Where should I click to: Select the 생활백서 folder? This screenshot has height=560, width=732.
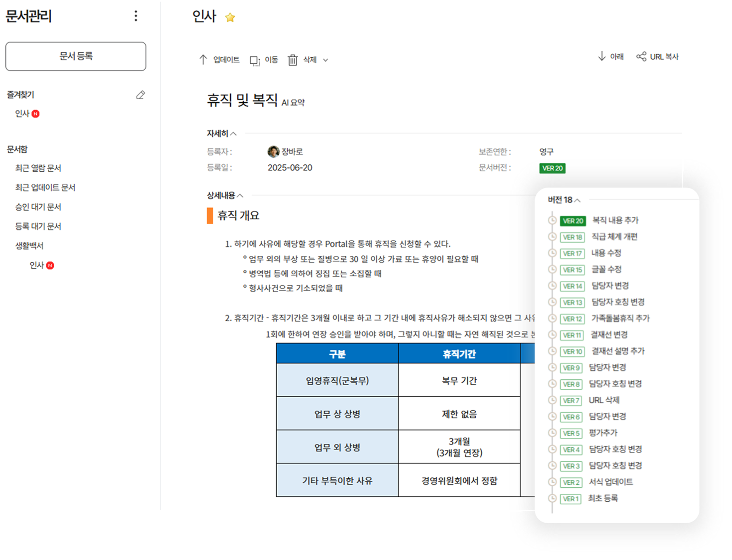(29, 245)
